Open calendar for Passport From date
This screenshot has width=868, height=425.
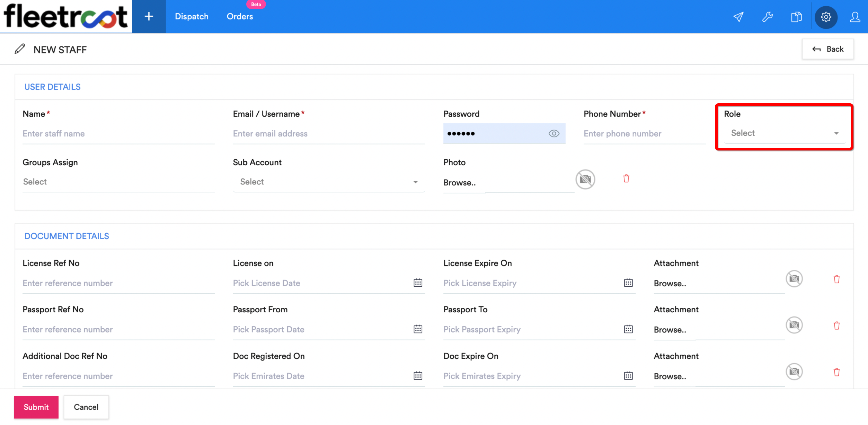[418, 329]
